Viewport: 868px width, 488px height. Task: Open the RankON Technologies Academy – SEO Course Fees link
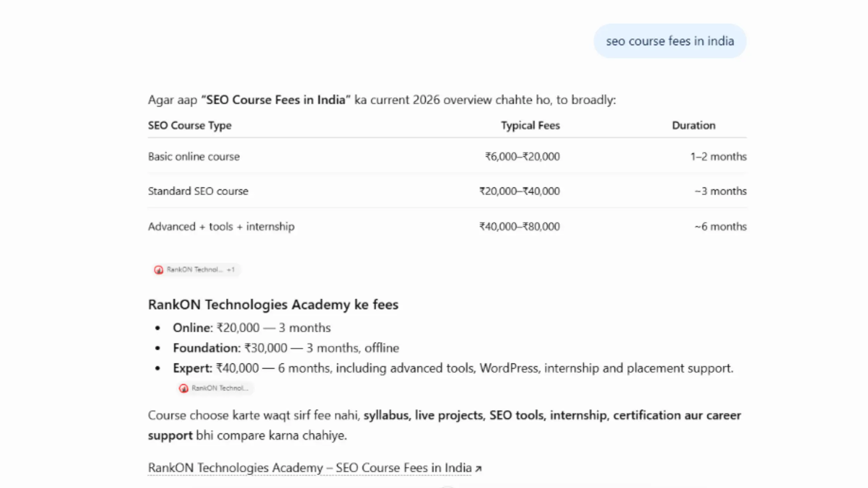(310, 468)
